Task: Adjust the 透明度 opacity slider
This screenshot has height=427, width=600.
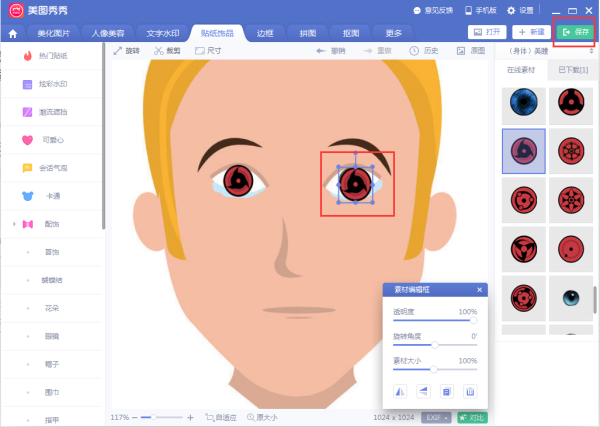Action: point(435,321)
